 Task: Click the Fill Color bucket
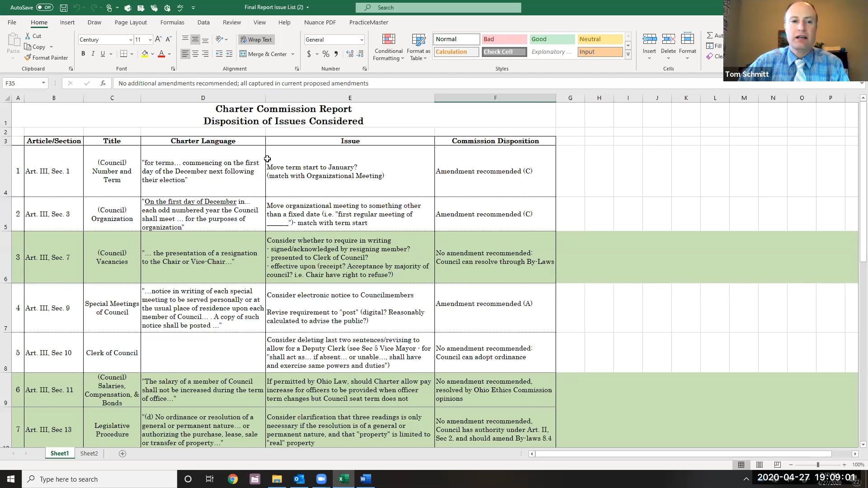click(x=145, y=54)
